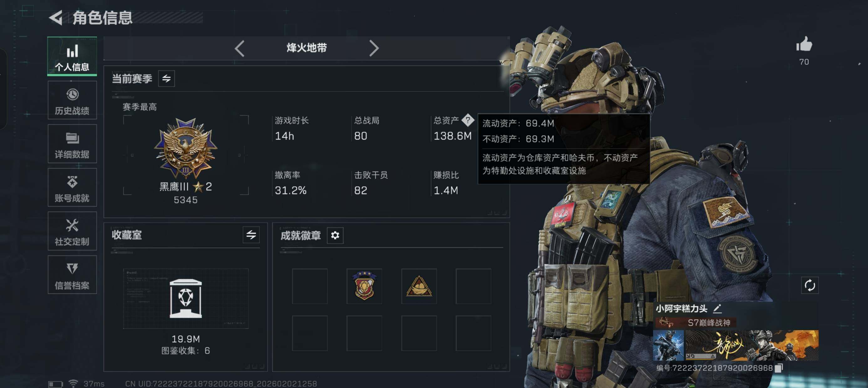Screen dimensions: 868x388
Task: Open the 收藏室 display case icon
Action: tap(186, 299)
